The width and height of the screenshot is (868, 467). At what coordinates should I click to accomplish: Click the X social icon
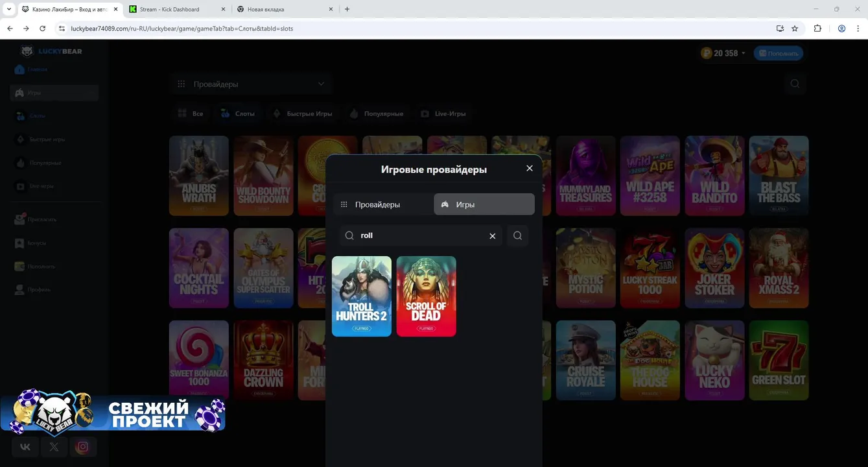(x=54, y=446)
